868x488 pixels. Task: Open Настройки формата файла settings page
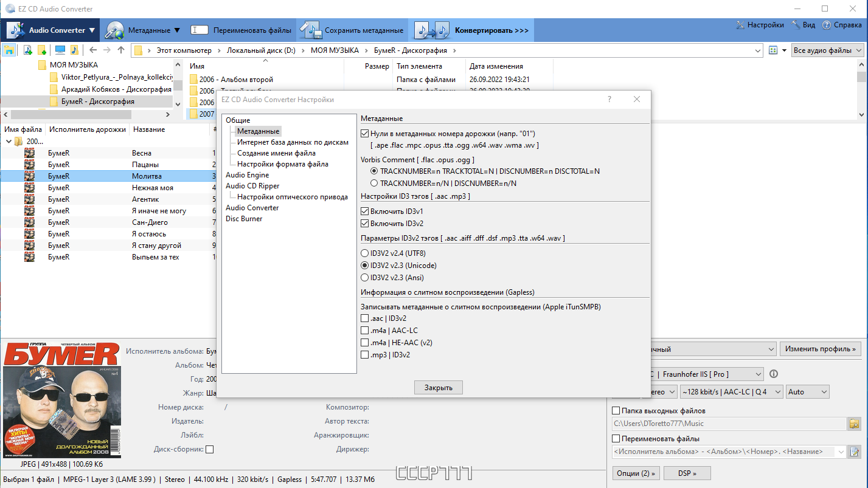pos(283,164)
